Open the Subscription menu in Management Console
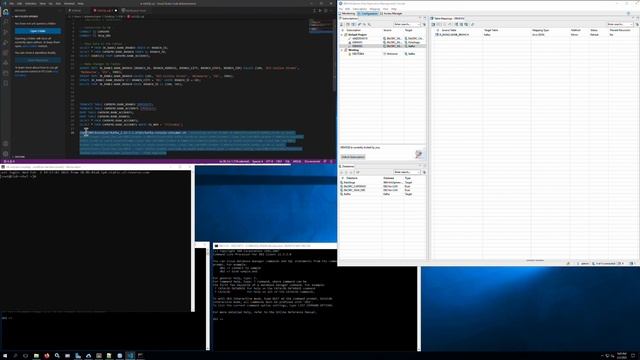 [360, 9]
